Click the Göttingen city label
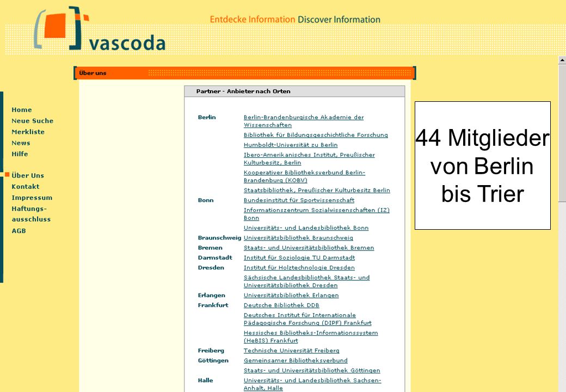This screenshot has width=566, height=392. 213,360
